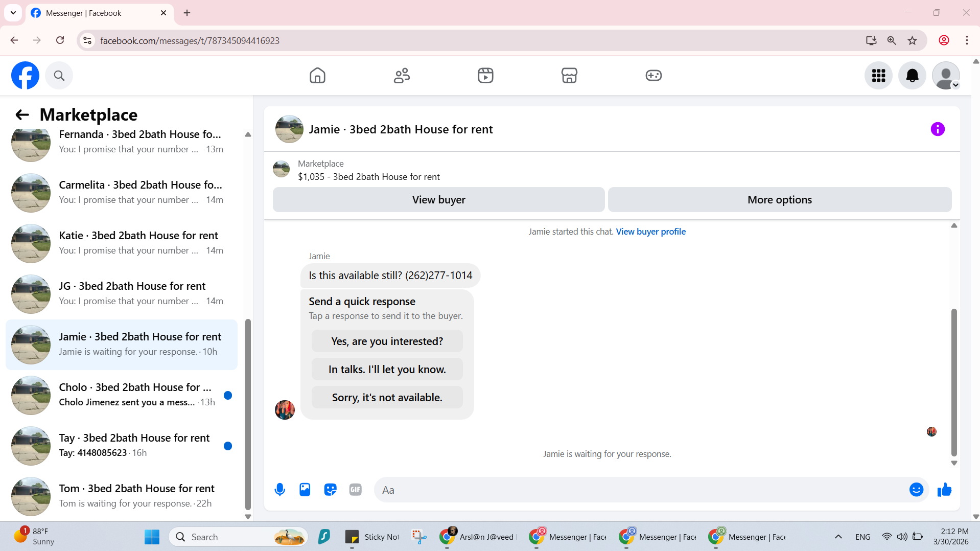Open the notifications bell

pos(912,76)
